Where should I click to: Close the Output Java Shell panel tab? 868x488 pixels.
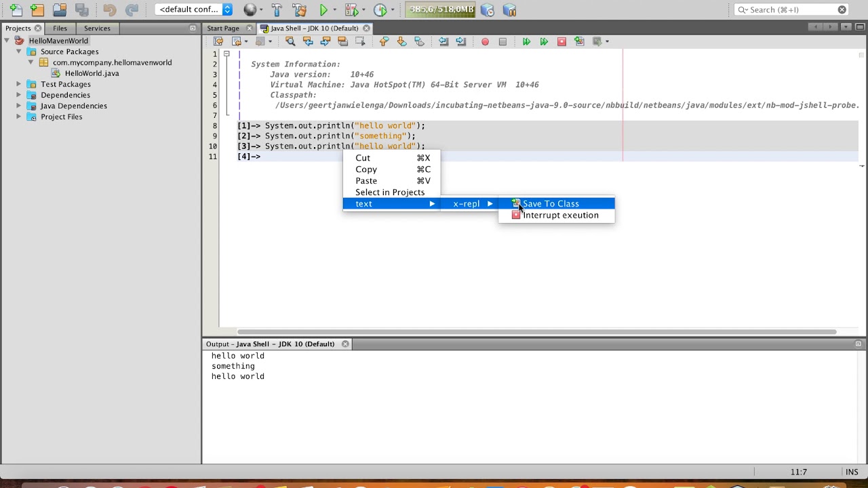click(345, 344)
